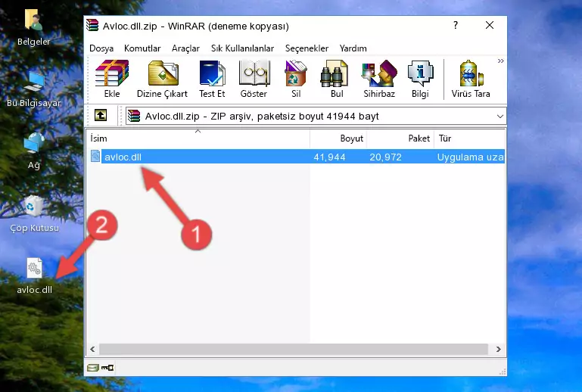Run Test Et on the archive
The height and width of the screenshot is (392, 582).
point(212,79)
